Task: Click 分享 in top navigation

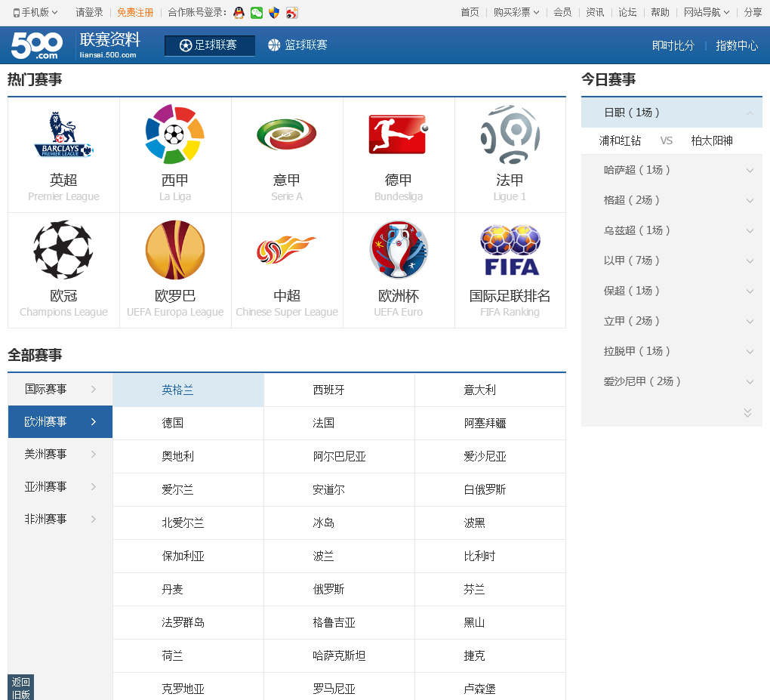Action: click(753, 12)
